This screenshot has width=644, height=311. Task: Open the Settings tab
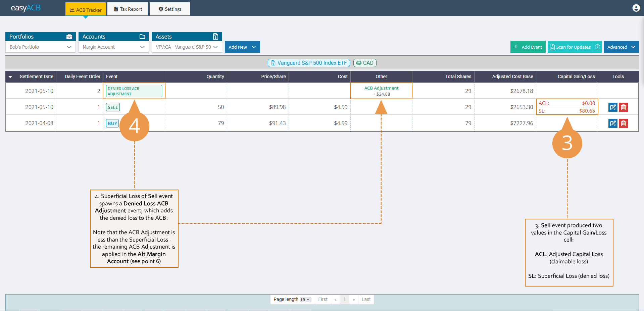pyautogui.click(x=169, y=9)
